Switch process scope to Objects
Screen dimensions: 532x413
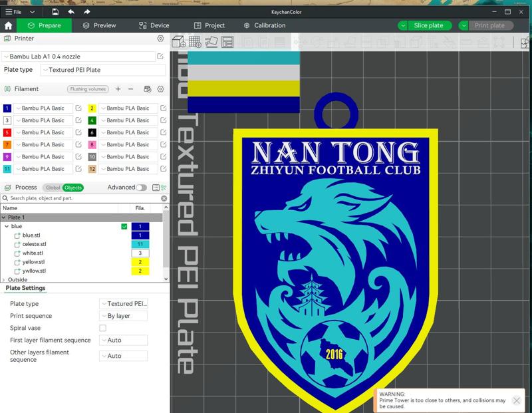coord(73,188)
